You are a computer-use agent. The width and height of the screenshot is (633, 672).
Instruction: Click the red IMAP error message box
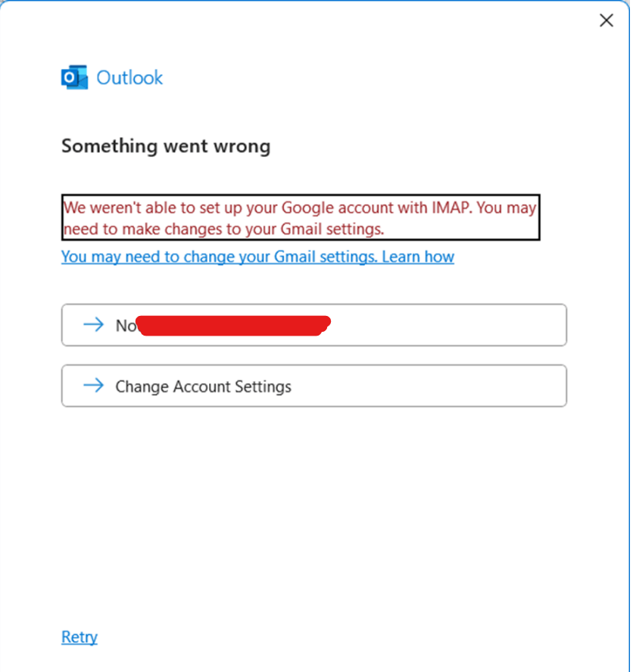[301, 217]
